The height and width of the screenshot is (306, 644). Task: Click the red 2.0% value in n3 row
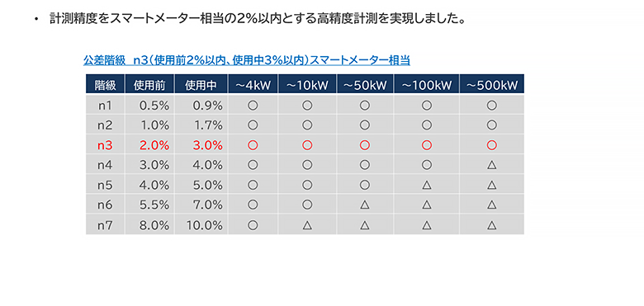[x=155, y=145]
